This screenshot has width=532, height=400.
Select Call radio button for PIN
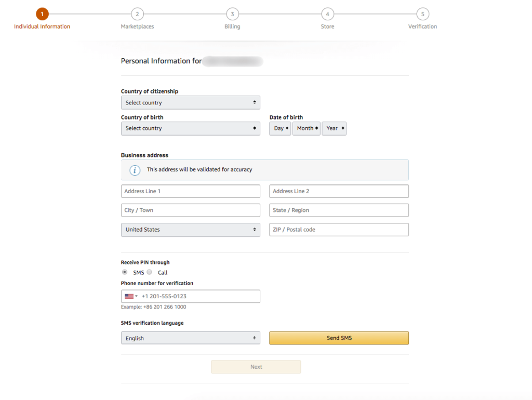[150, 272]
